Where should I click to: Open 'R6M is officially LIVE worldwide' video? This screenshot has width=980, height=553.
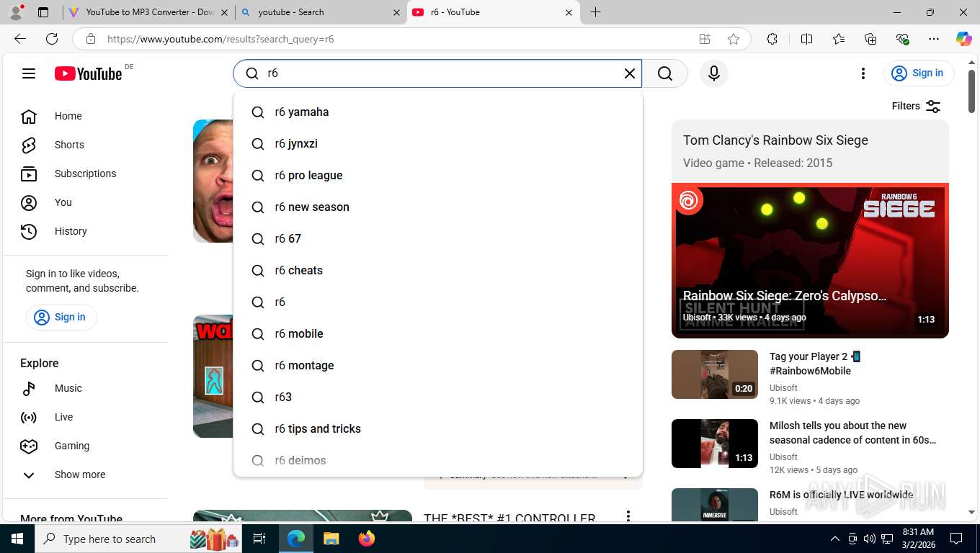(841, 495)
